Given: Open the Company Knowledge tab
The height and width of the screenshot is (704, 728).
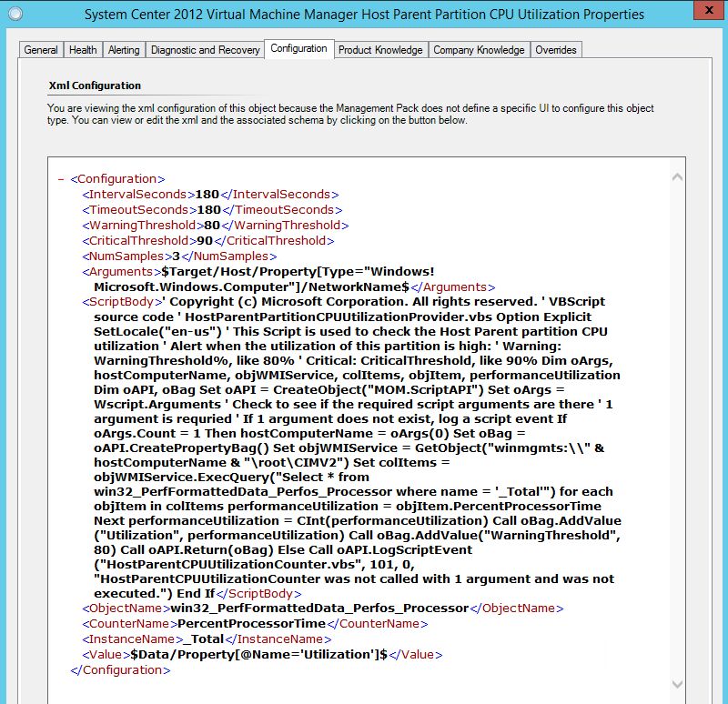Looking at the screenshot, I should point(479,50).
